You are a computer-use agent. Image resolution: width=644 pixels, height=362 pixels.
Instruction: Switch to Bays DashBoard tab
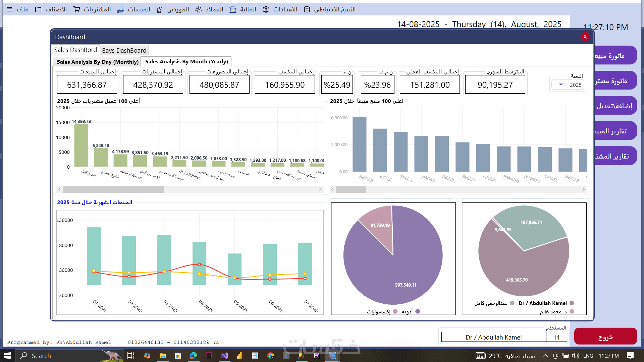[124, 50]
